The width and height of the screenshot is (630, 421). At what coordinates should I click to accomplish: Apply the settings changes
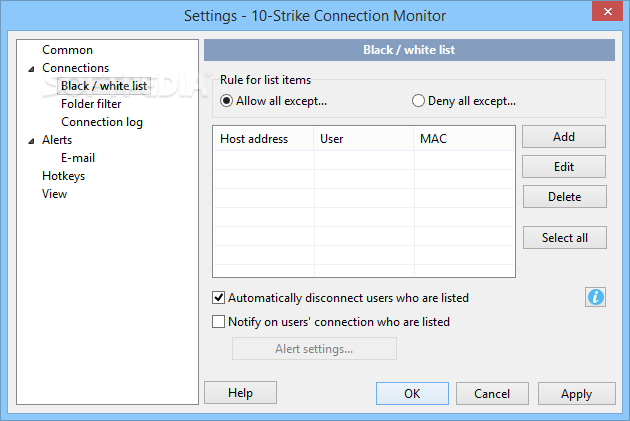pos(577,394)
